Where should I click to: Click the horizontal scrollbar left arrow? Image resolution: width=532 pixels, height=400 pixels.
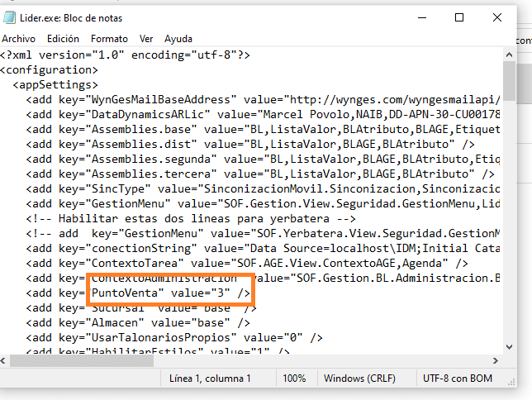click(7, 360)
